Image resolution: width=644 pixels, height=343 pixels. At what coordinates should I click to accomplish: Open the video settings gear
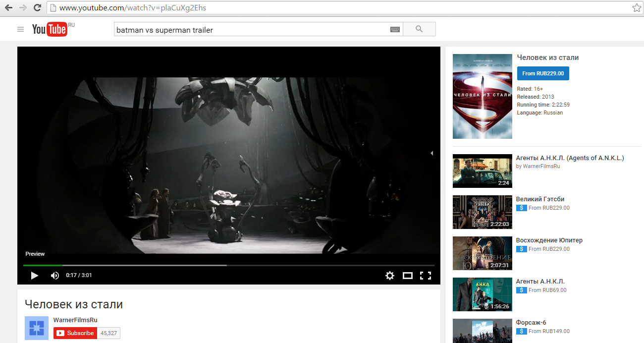pos(390,276)
